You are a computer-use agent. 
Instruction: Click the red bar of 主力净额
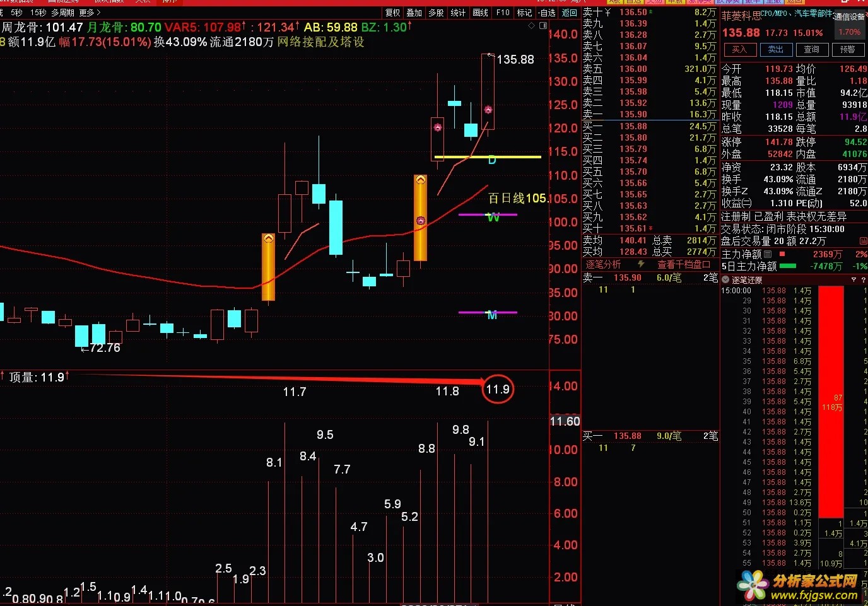tap(782, 254)
